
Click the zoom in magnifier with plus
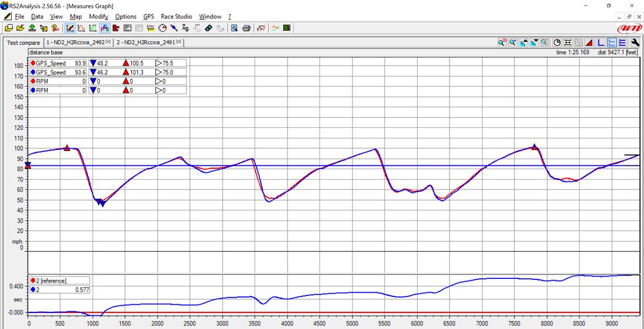[512, 42]
